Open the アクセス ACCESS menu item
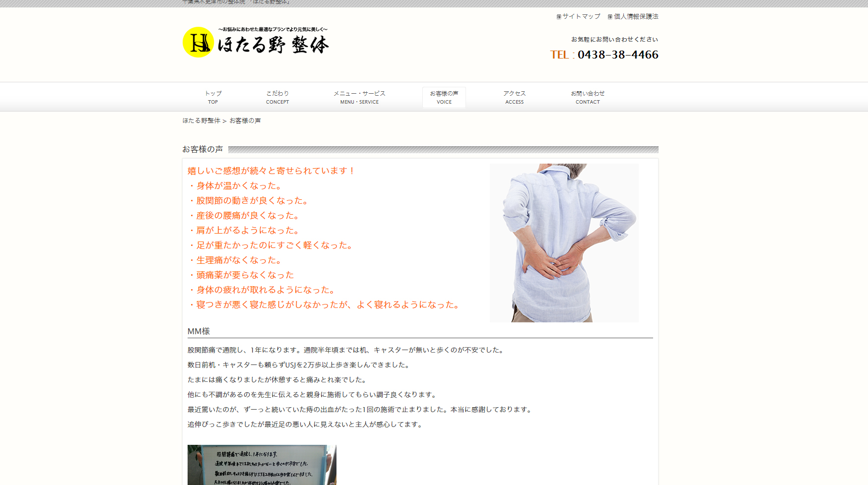 [x=515, y=97]
